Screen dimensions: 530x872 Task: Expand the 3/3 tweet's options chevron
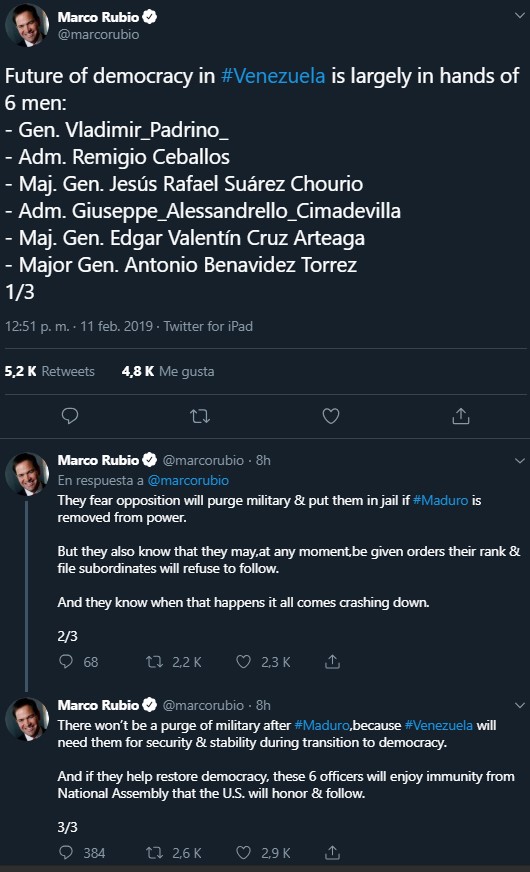pos(519,705)
